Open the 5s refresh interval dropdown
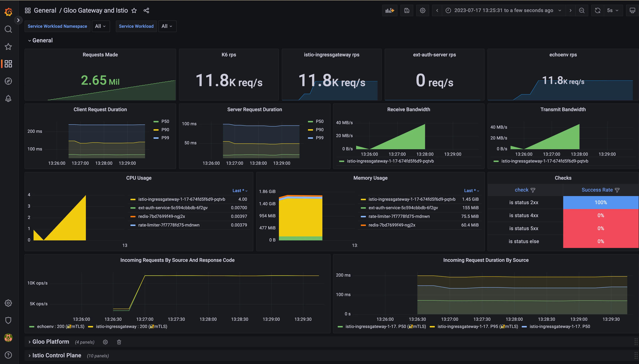The image size is (639, 364). click(x=613, y=10)
